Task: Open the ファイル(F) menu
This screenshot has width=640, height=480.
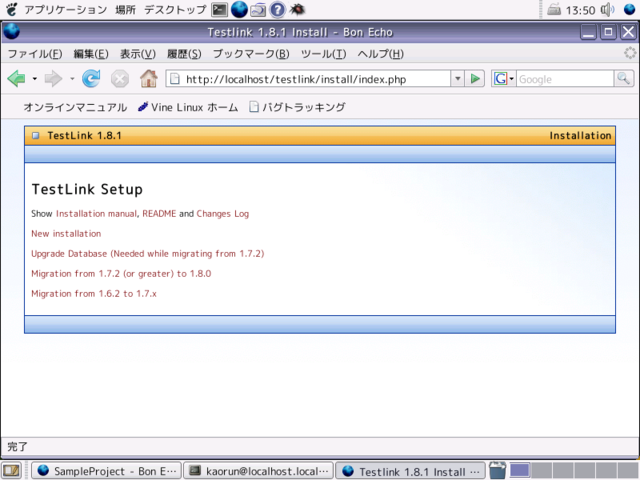Action: pos(35,54)
